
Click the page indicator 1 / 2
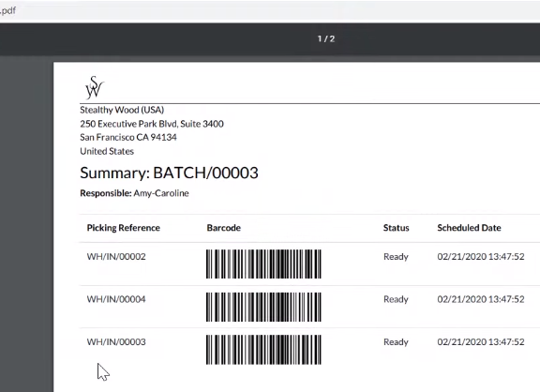326,39
